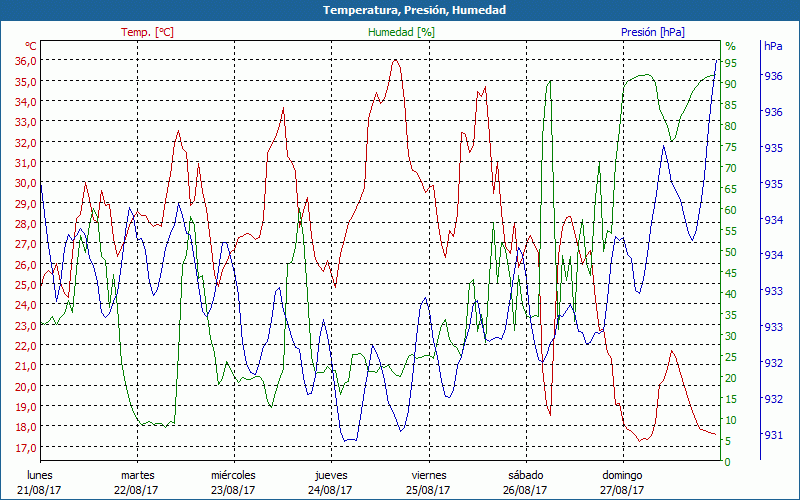Image resolution: width=800 pixels, height=500 pixels.
Task: Pick the sábado day label
Action: (525, 475)
